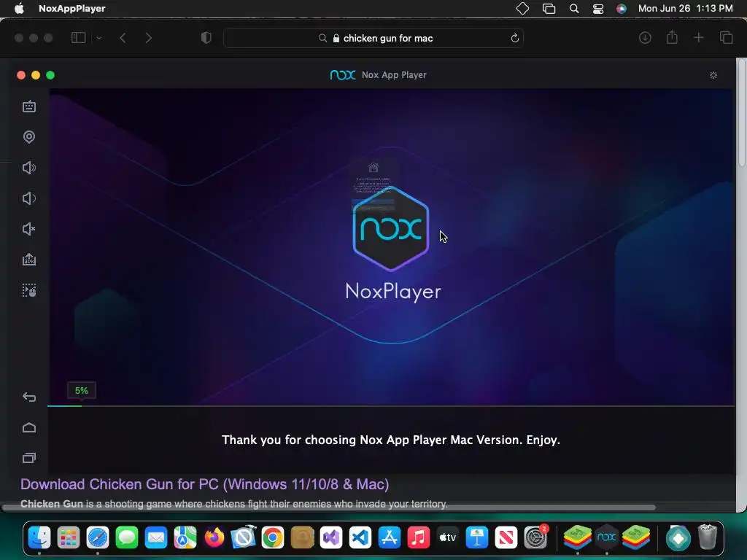Click the NoxPlayer hexagon logo
747x560 pixels.
(x=391, y=228)
